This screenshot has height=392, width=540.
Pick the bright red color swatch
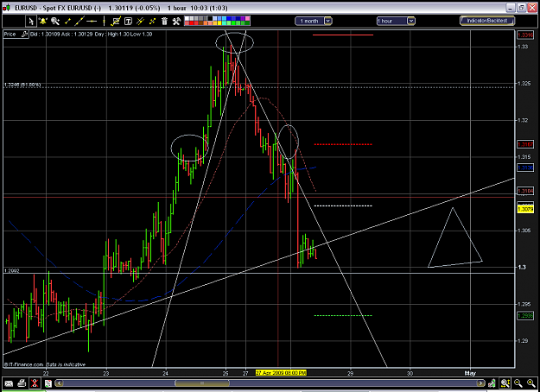(x=192, y=23)
